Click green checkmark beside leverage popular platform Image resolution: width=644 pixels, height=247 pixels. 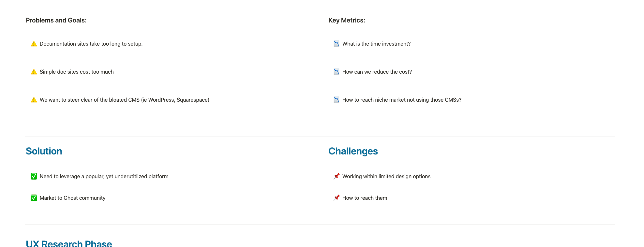click(34, 176)
